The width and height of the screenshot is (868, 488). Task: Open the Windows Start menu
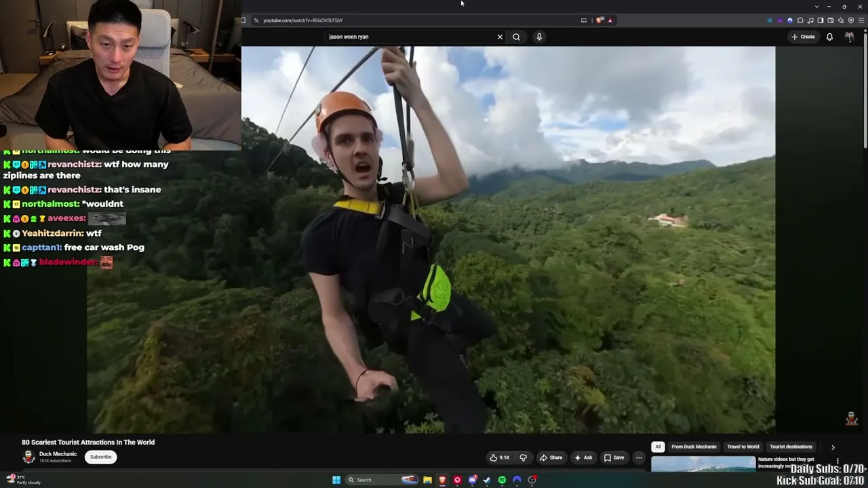[336, 480]
